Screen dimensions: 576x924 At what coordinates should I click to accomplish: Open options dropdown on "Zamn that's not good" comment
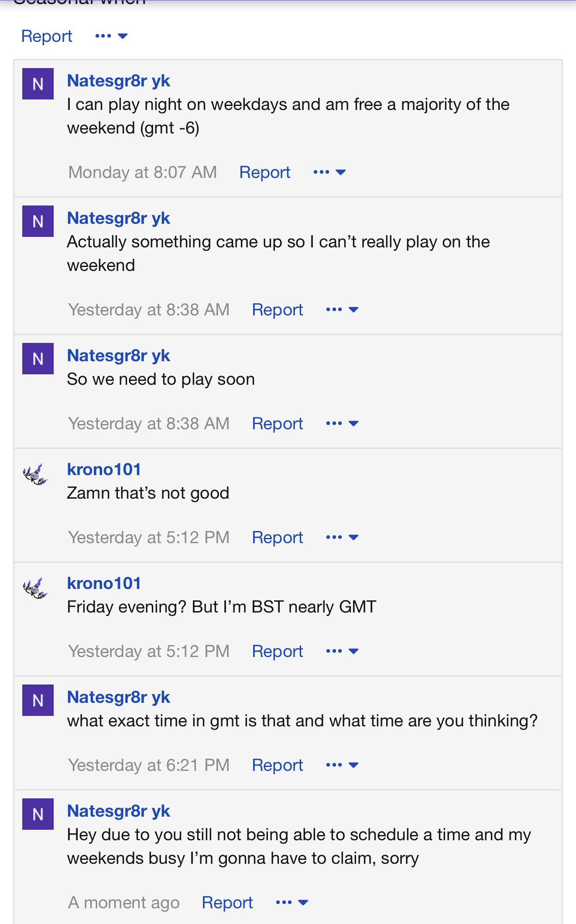tap(342, 537)
